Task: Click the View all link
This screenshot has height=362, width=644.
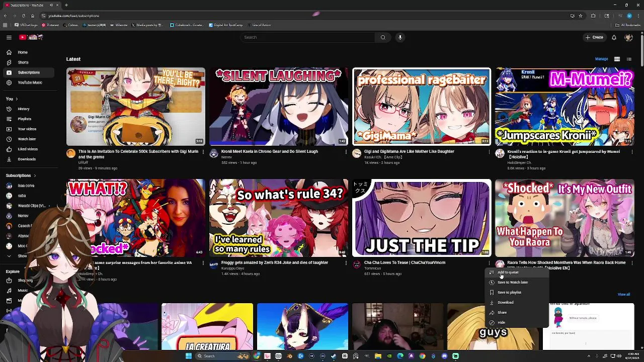Action: 624,295
